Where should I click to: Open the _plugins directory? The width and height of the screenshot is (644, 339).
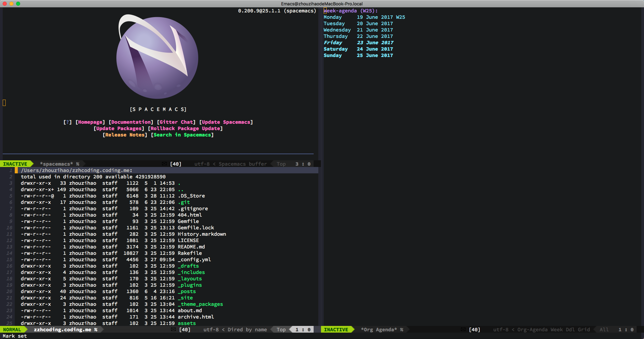190,285
